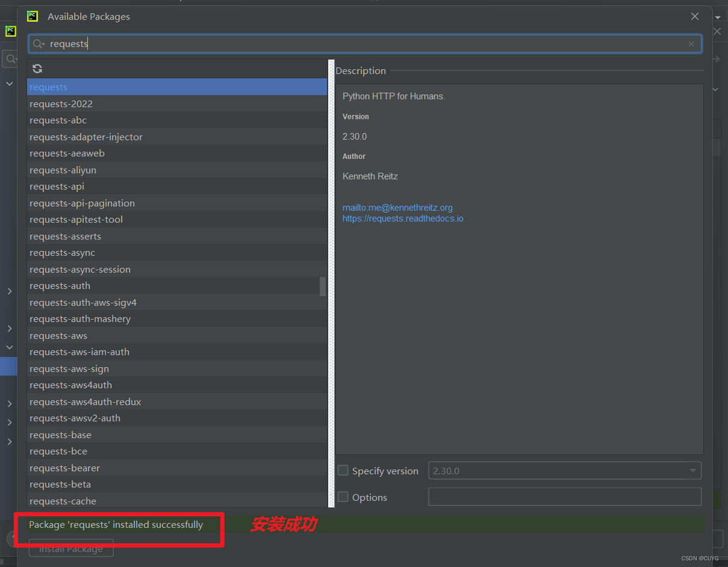Click the 'installed successfully' status message

click(x=116, y=525)
